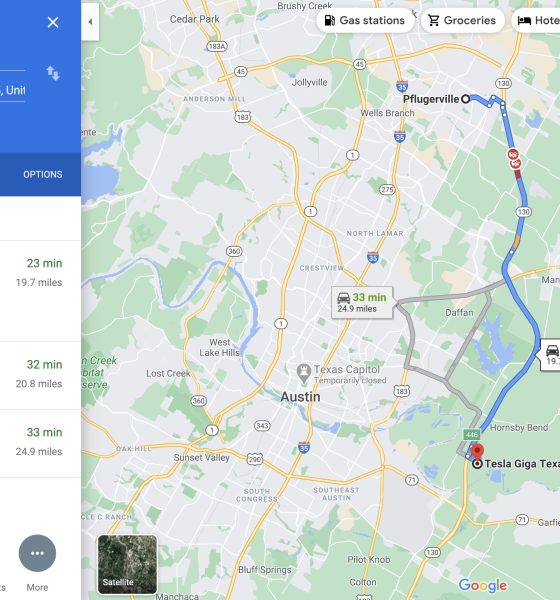Viewport: 560px width, 600px height.
Task: Search for Gas stations nearby
Action: (x=365, y=20)
